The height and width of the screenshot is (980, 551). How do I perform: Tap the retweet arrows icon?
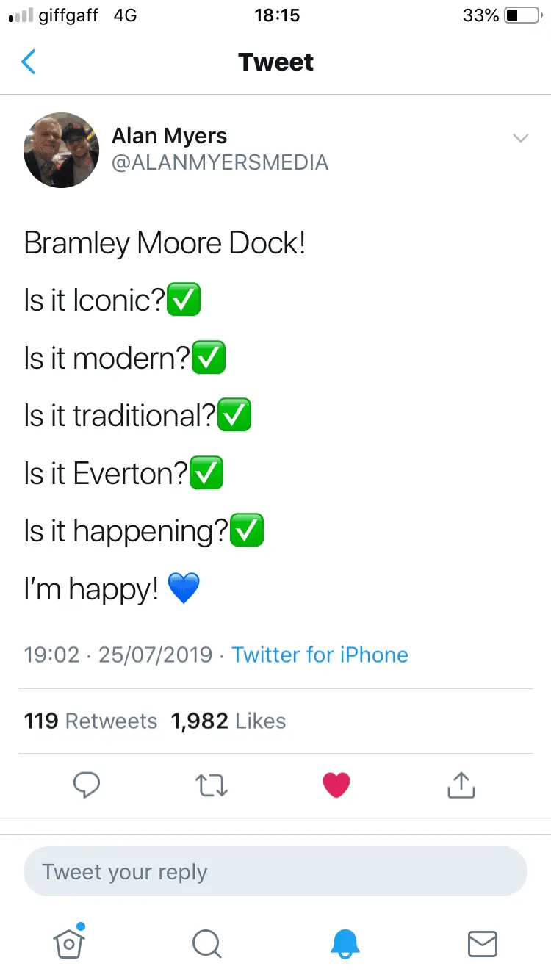tap(213, 785)
